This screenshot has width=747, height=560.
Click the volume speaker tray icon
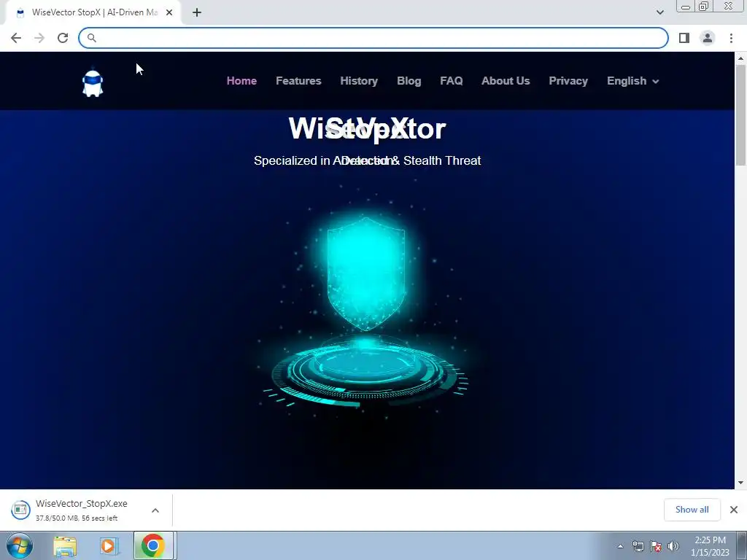(x=673, y=546)
